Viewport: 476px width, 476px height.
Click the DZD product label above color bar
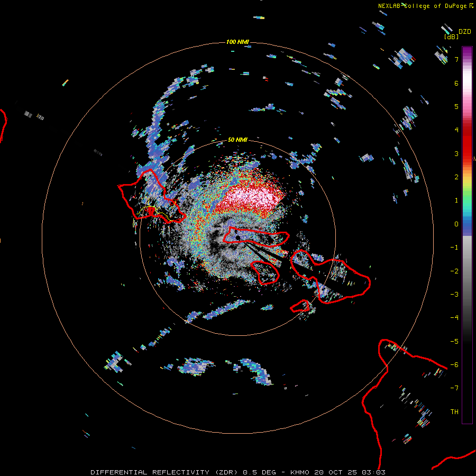click(465, 32)
